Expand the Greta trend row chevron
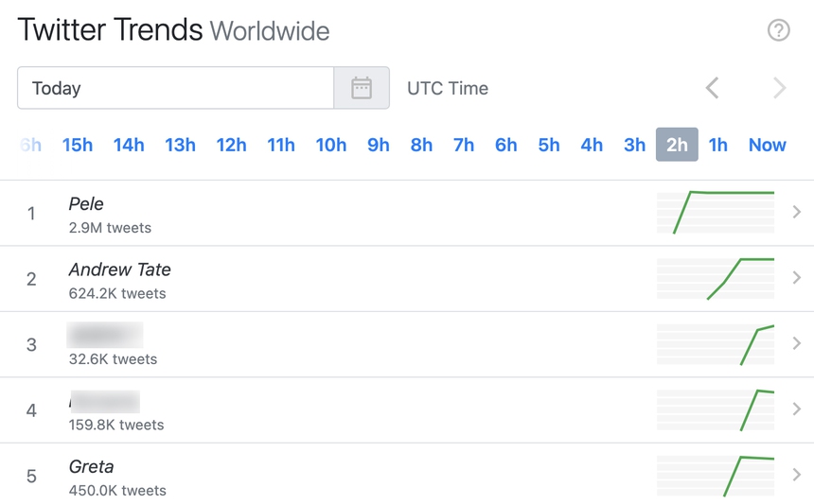This screenshot has width=814, height=504. coord(796,476)
